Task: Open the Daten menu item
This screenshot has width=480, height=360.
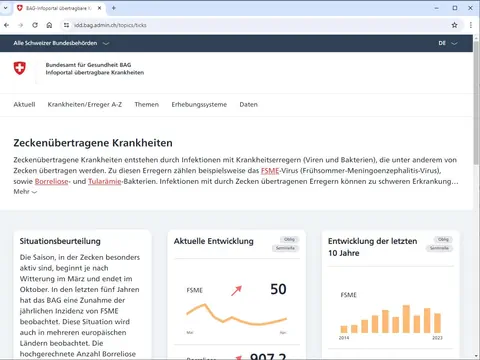Action: (x=248, y=104)
